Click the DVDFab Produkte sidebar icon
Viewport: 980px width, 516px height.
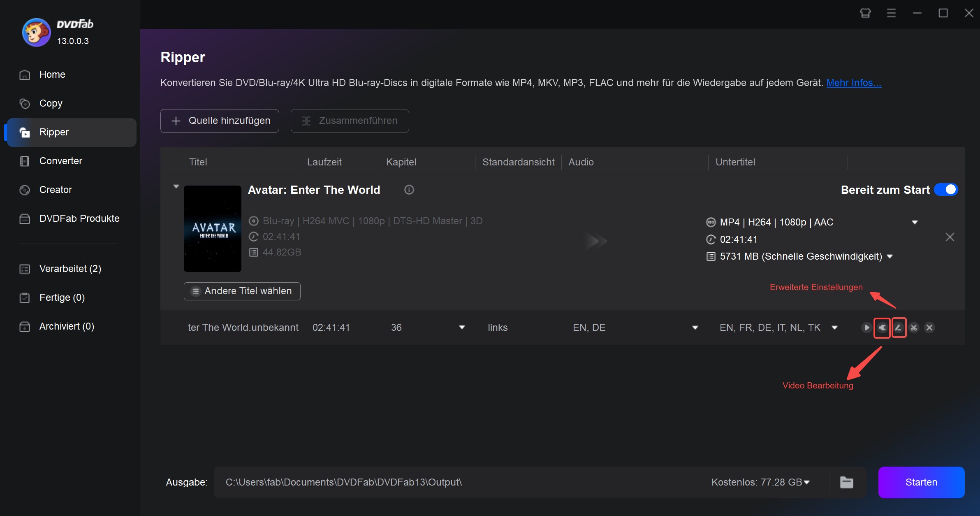25,218
